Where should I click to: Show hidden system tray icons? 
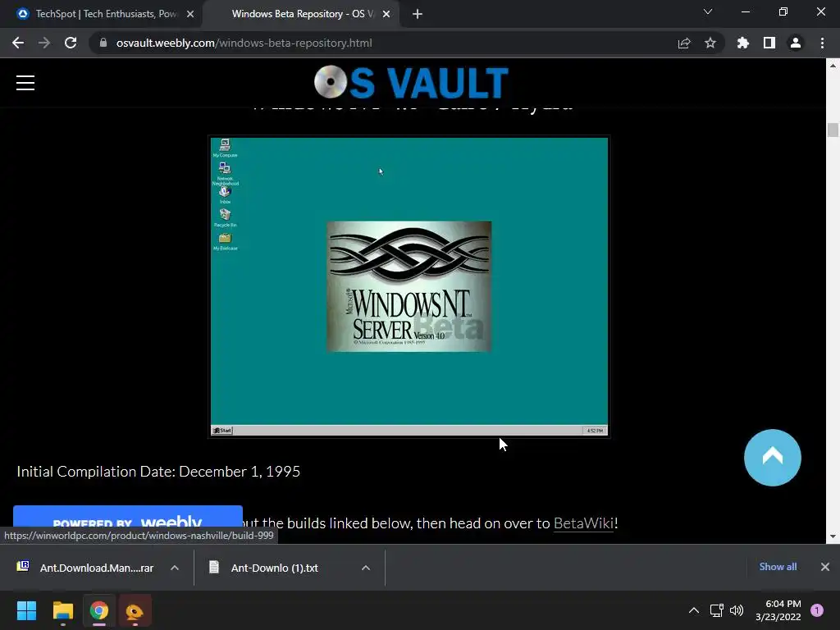(x=694, y=610)
